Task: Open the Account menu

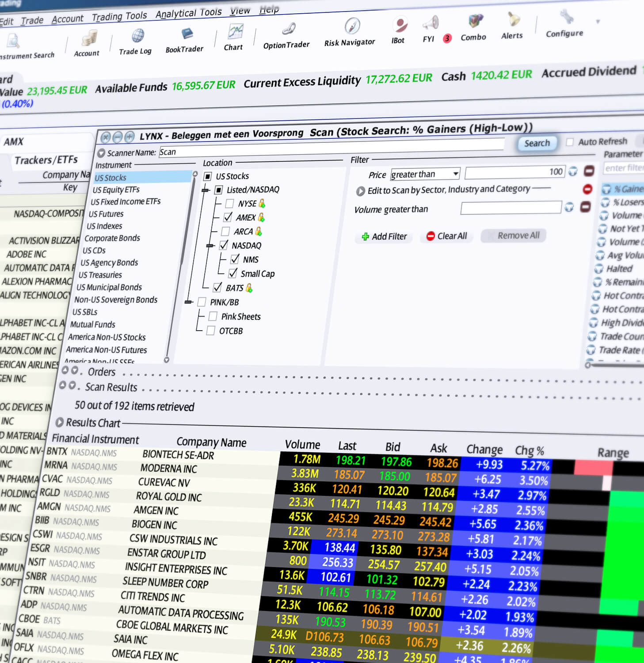Action: click(x=67, y=19)
